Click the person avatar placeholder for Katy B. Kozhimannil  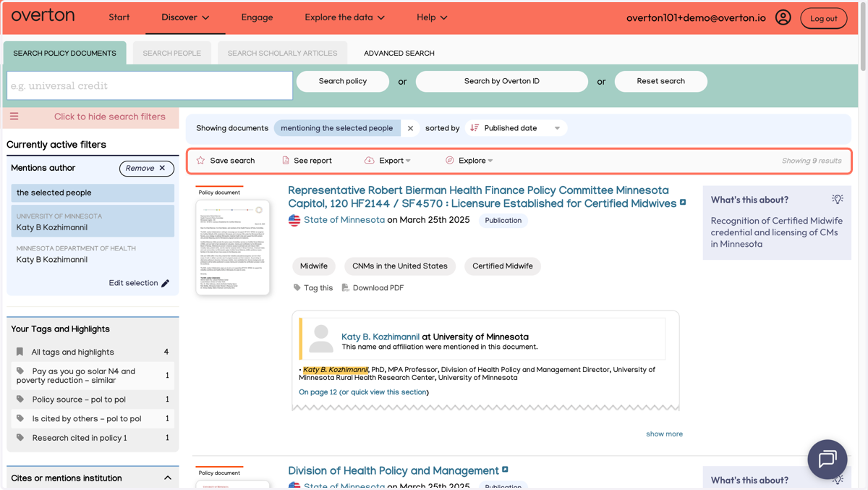pos(321,339)
